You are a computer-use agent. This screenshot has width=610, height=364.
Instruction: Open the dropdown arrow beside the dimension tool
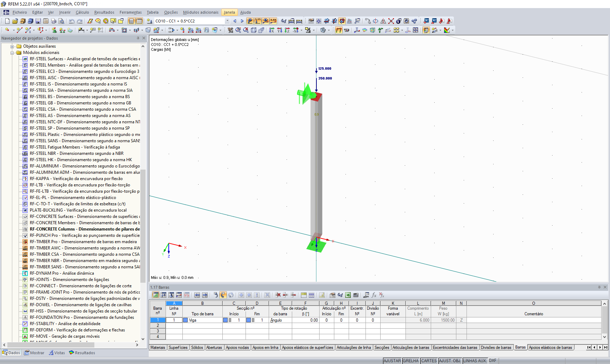click(x=87, y=30)
